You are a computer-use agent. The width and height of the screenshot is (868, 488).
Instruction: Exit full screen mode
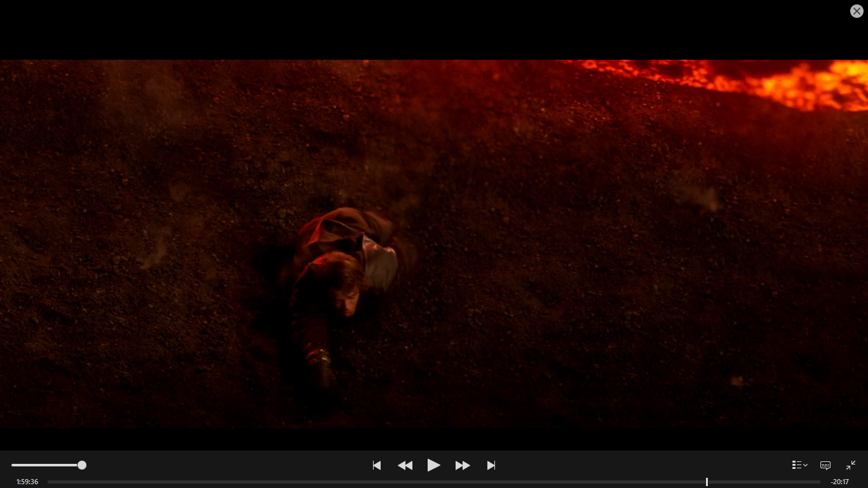[x=851, y=465]
